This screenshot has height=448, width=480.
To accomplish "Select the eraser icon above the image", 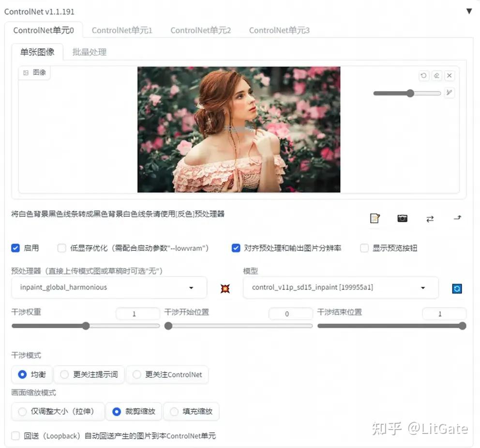I will pyautogui.click(x=436, y=76).
